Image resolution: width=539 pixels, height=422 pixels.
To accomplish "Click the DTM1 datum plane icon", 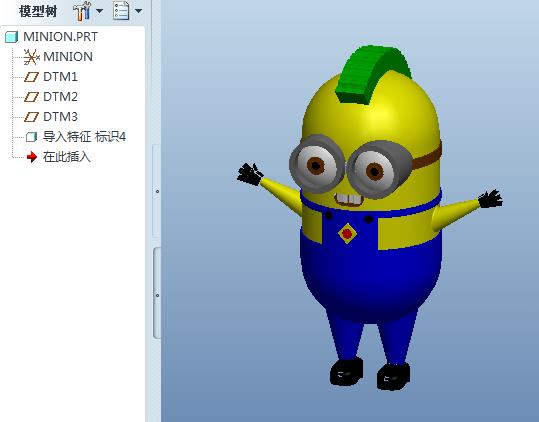I will (31, 77).
